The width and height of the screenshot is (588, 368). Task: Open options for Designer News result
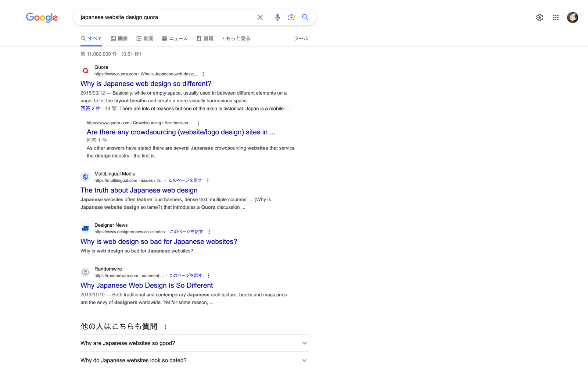point(209,232)
